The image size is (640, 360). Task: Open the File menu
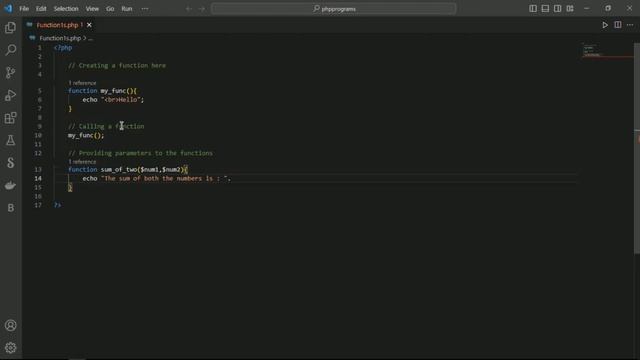(24, 9)
